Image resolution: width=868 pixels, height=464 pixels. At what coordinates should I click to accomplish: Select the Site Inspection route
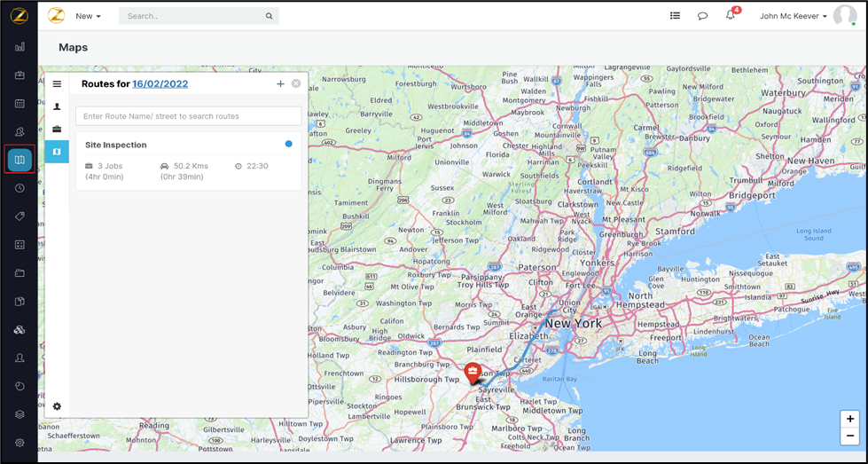(x=116, y=145)
